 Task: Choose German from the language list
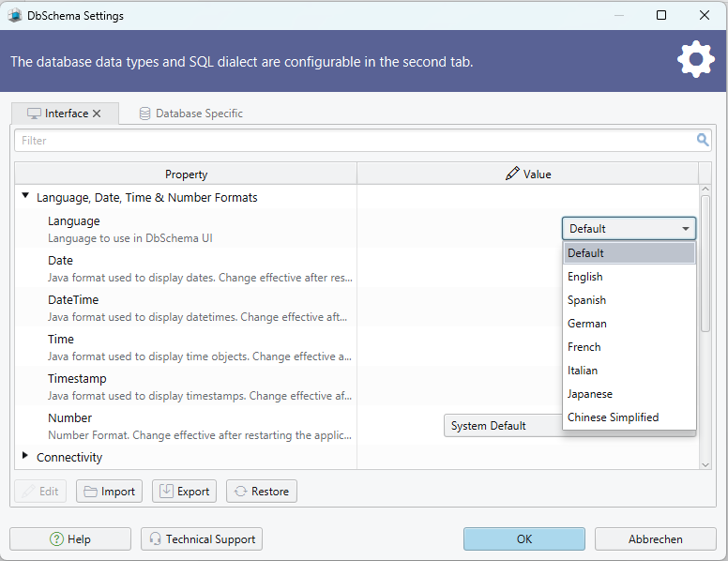tap(629, 324)
